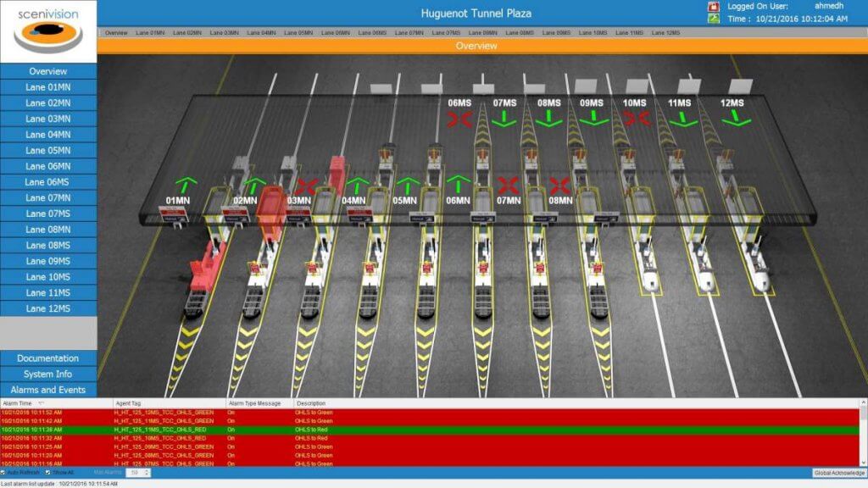The width and height of the screenshot is (868, 488).
Task: Select the alarm row at 10:11:20 AM
Action: (430, 455)
